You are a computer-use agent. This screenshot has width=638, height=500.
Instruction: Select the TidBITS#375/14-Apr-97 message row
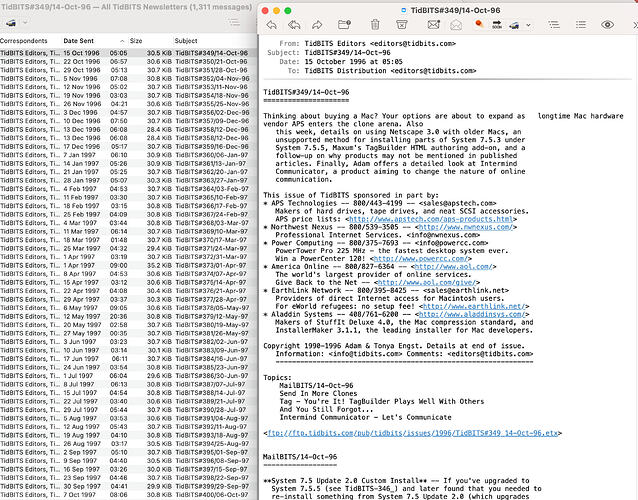click(129, 282)
